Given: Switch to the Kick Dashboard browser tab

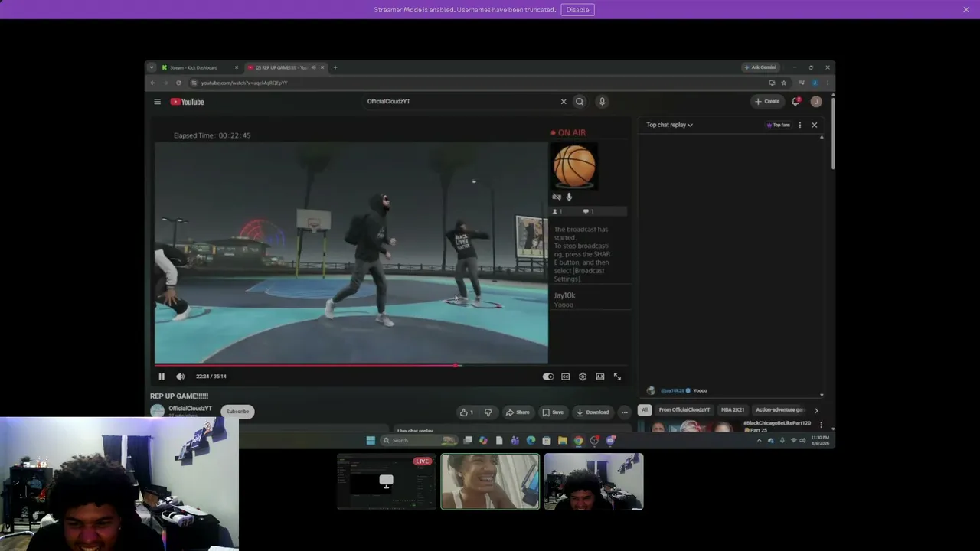Looking at the screenshot, I should click(199, 67).
